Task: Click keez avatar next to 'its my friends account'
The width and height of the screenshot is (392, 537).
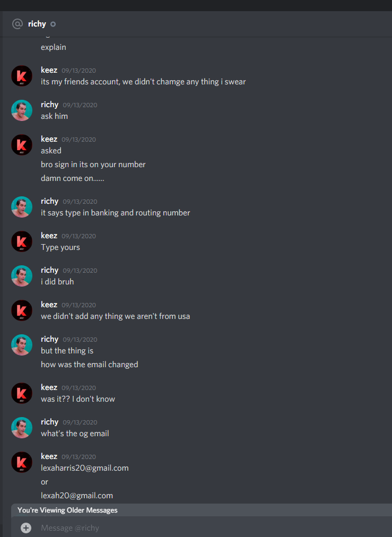Action: click(22, 76)
